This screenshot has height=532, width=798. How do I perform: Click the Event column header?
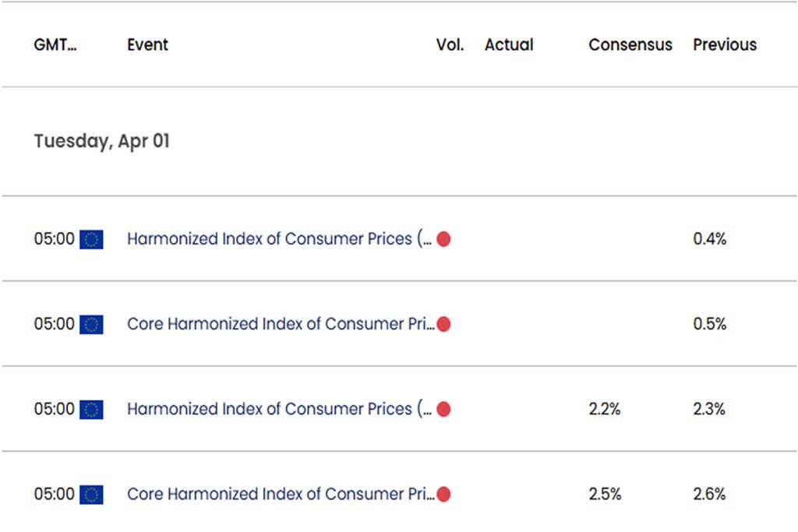point(147,44)
